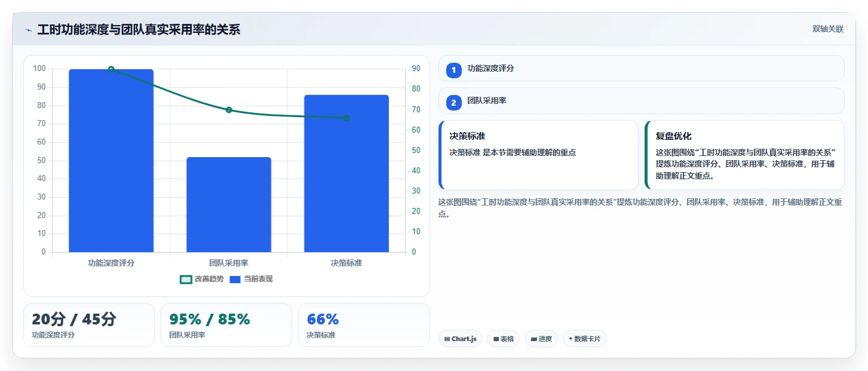Click the 双轴关联 label in the header
Screen dimensions: 868x371
pos(827,29)
